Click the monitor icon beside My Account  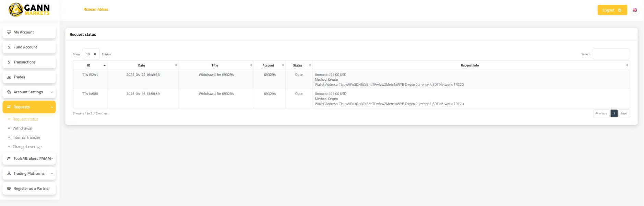[9, 32]
